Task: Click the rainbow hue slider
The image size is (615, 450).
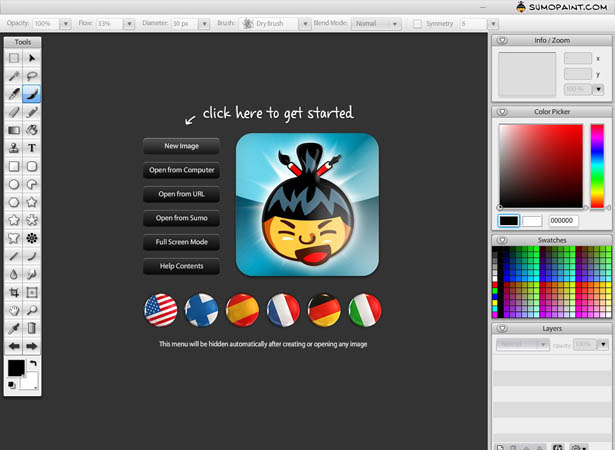Action: (597, 166)
